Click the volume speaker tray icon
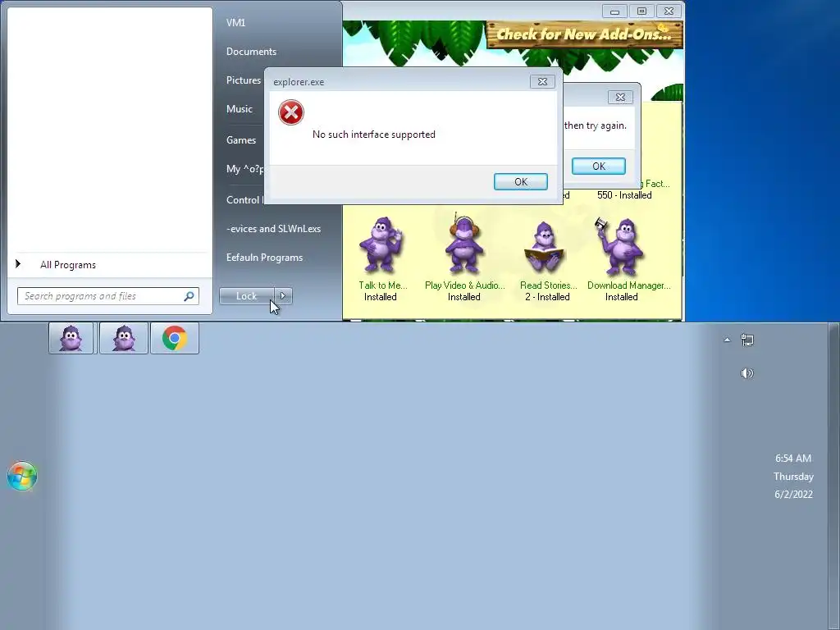This screenshot has height=630, width=840. [746, 373]
